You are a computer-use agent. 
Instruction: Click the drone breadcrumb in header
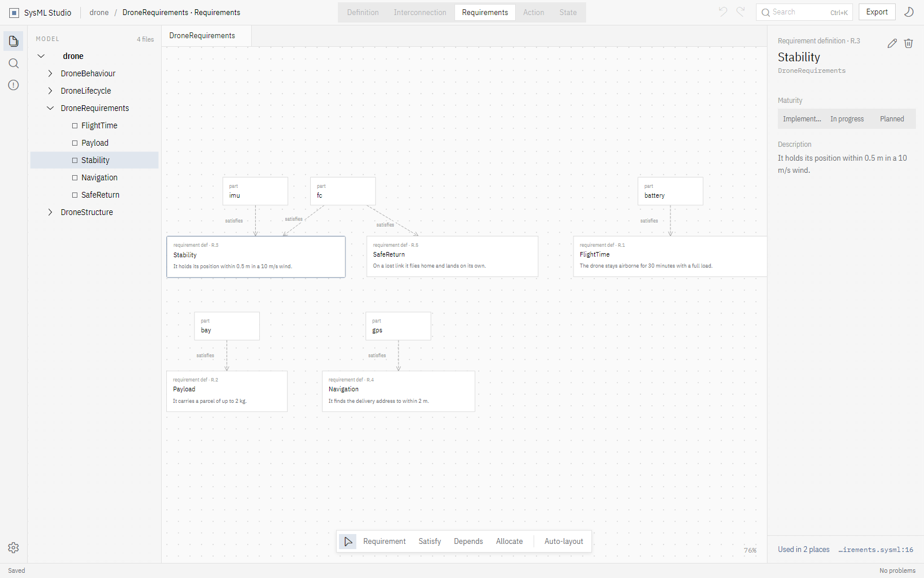[99, 13]
